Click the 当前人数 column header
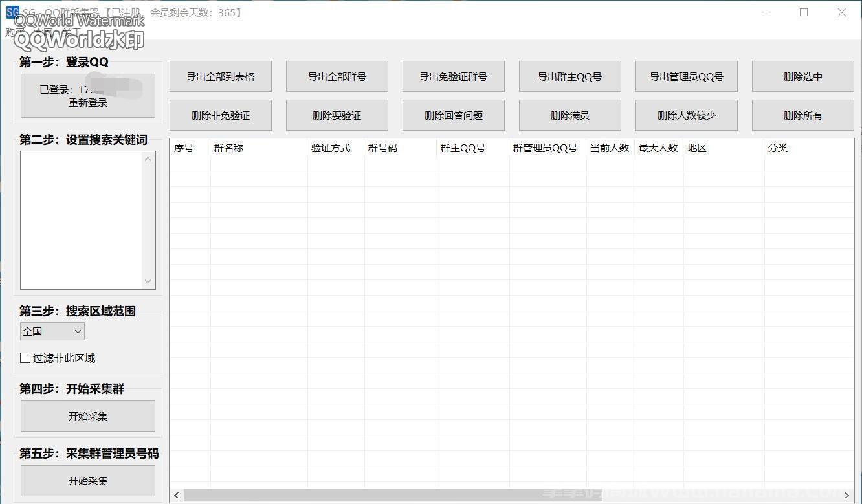 (x=611, y=148)
